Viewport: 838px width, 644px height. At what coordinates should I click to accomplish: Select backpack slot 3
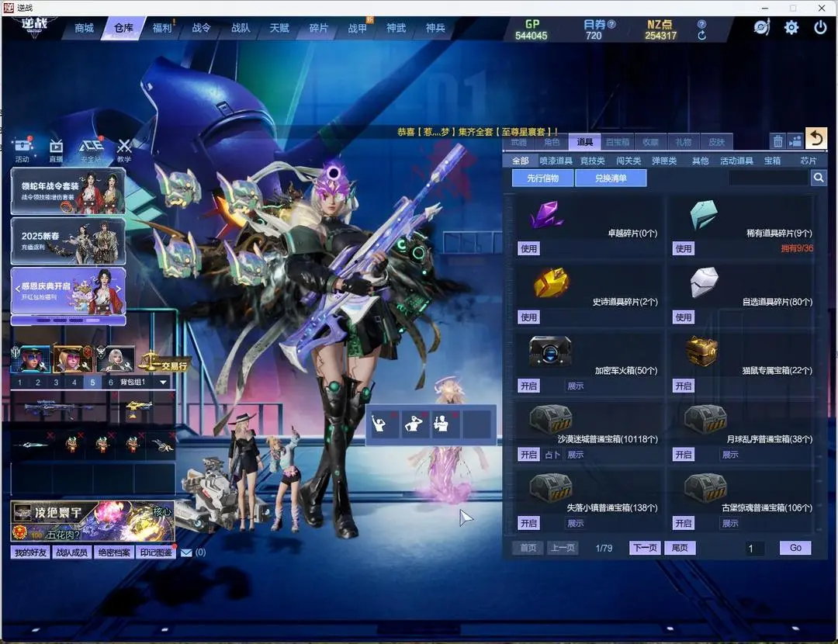click(x=56, y=383)
